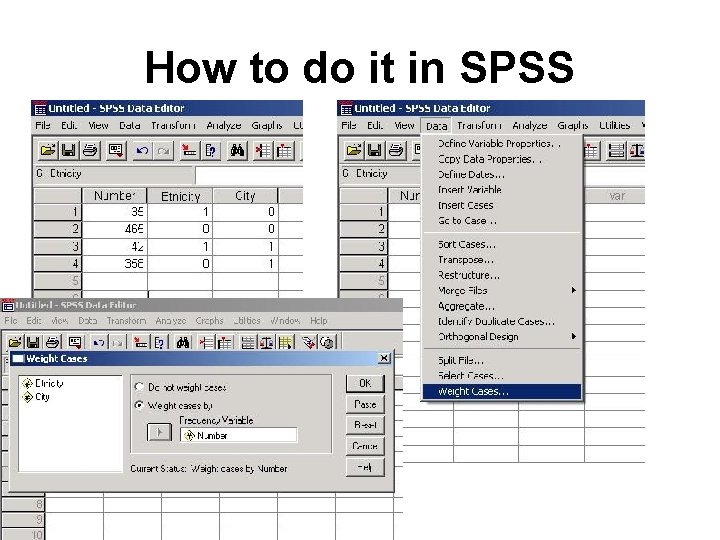
Task: Click Cancel in the Weight Cases dialog
Action: tap(365, 446)
